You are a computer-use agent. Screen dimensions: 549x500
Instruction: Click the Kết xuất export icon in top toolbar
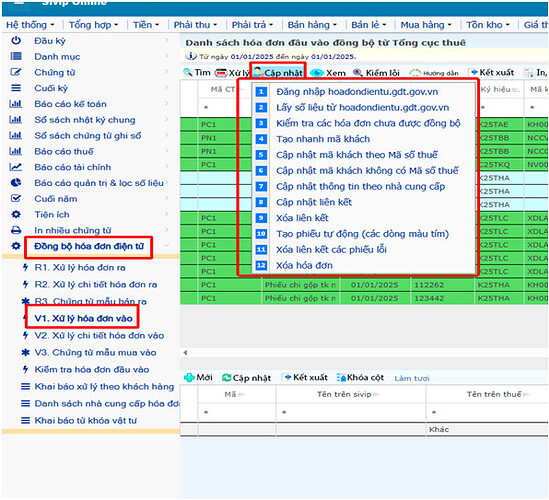[x=474, y=72]
